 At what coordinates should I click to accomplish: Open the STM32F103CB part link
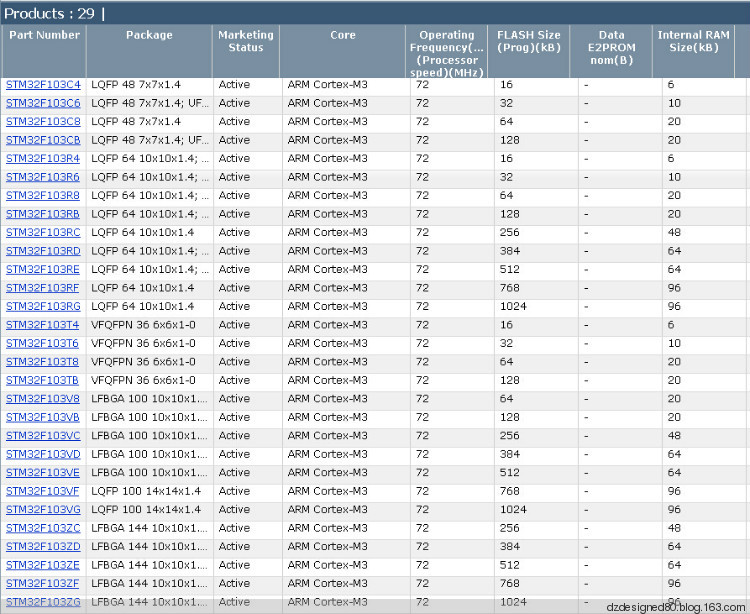pyautogui.click(x=43, y=140)
